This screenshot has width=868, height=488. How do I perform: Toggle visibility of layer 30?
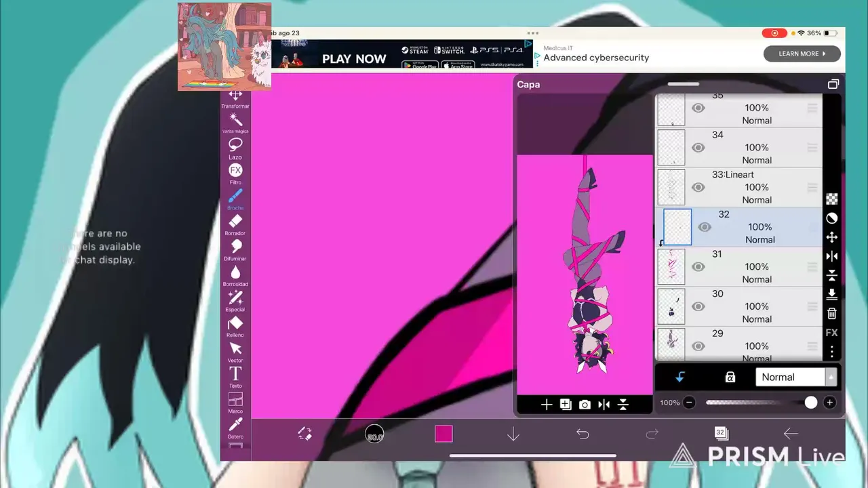pos(698,306)
